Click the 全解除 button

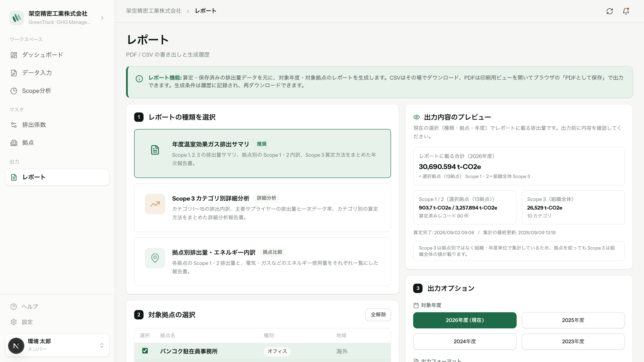378,315
